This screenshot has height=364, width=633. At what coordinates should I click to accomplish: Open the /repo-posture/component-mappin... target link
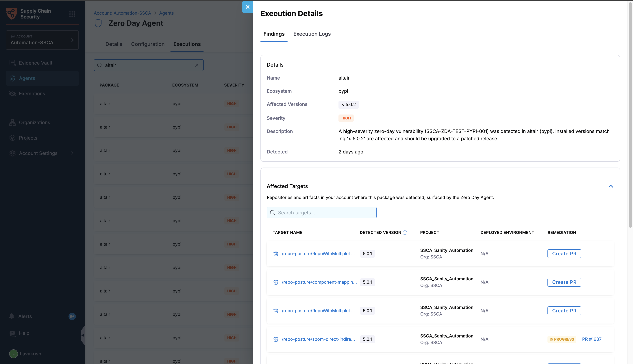pyautogui.click(x=319, y=282)
